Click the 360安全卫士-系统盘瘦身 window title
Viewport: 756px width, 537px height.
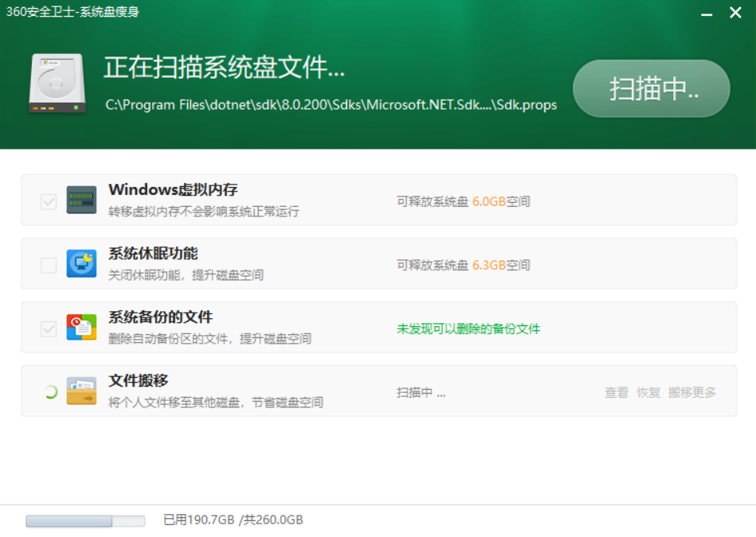tap(72, 12)
